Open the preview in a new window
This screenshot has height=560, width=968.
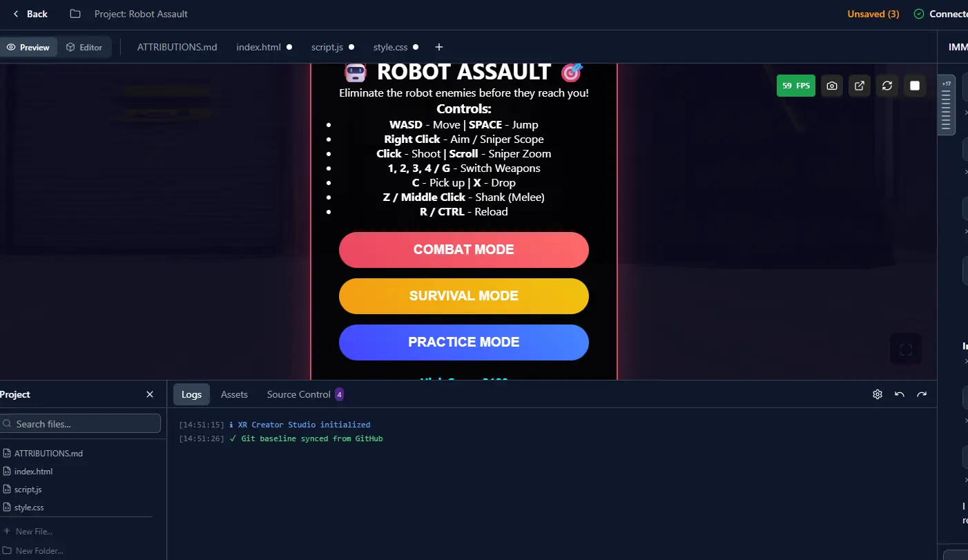(x=860, y=86)
